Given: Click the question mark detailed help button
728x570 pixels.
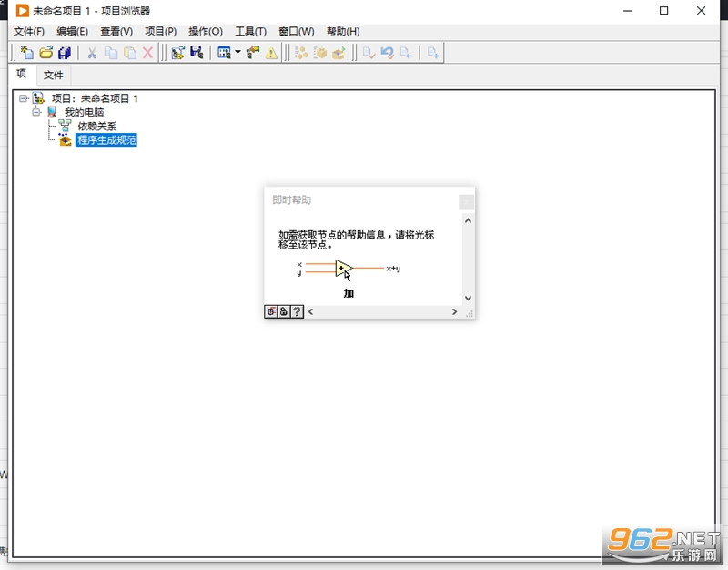Looking at the screenshot, I should (x=298, y=311).
